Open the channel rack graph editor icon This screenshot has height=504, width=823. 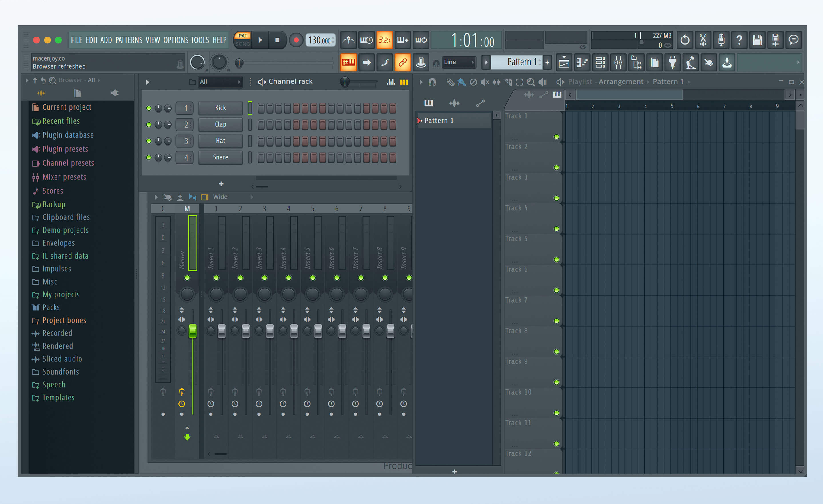click(x=391, y=82)
